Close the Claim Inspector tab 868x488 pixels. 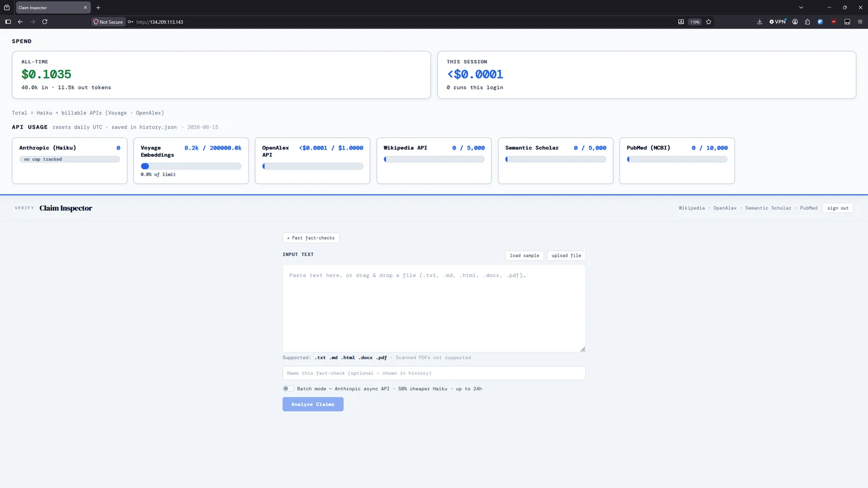coord(85,8)
